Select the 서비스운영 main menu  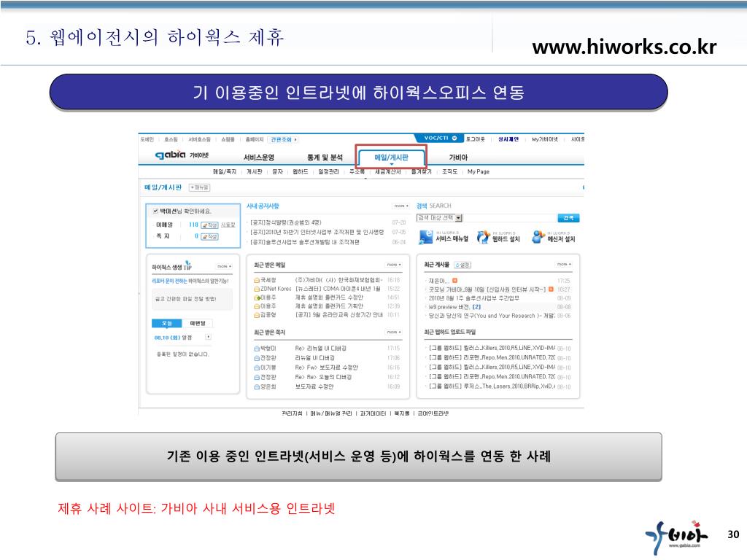pyautogui.click(x=259, y=157)
